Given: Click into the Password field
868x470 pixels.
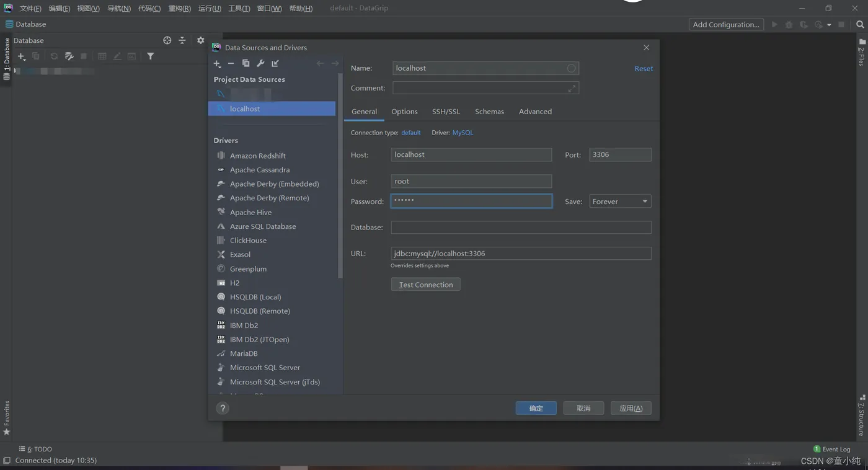Looking at the screenshot, I should pos(471,201).
